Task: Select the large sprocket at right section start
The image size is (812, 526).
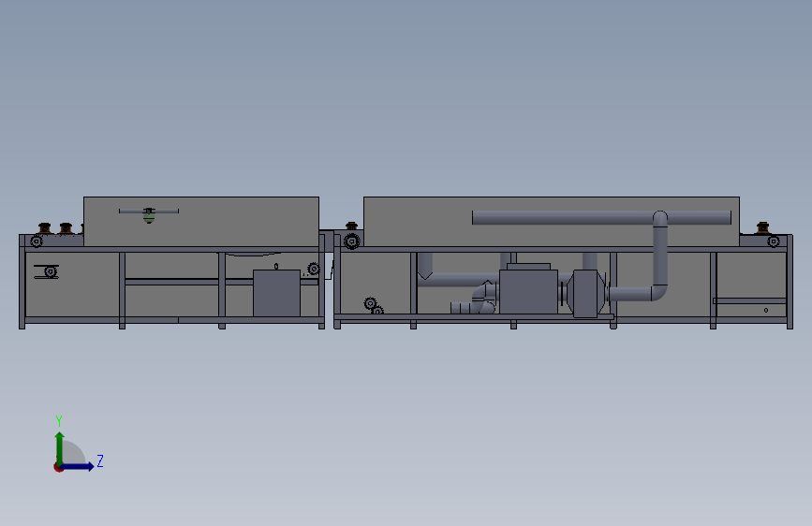Action: (351, 241)
